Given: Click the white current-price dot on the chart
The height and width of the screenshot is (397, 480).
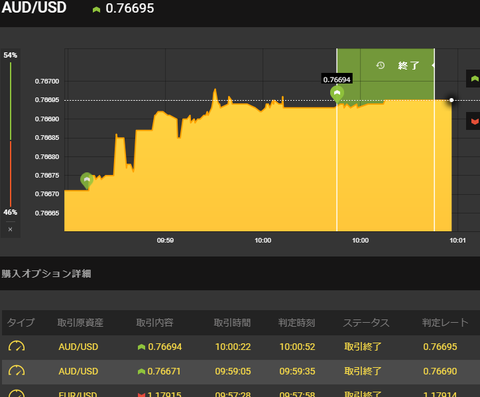Looking at the screenshot, I should click(x=452, y=100).
